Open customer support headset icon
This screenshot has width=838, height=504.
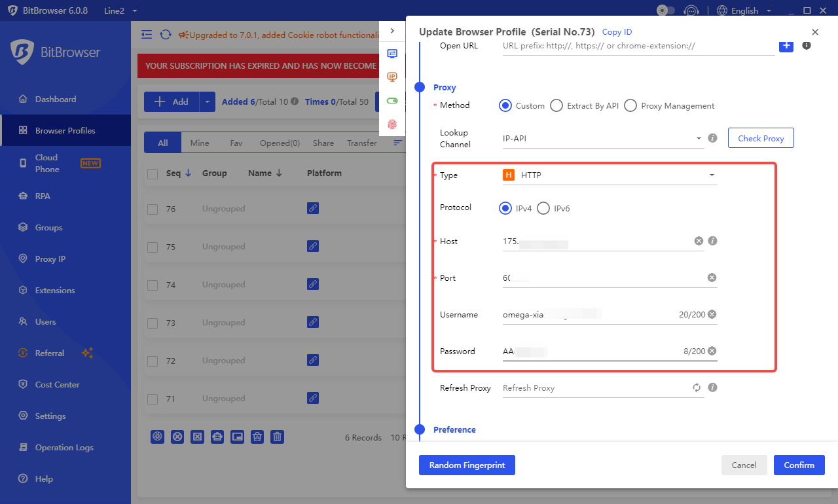click(x=691, y=10)
